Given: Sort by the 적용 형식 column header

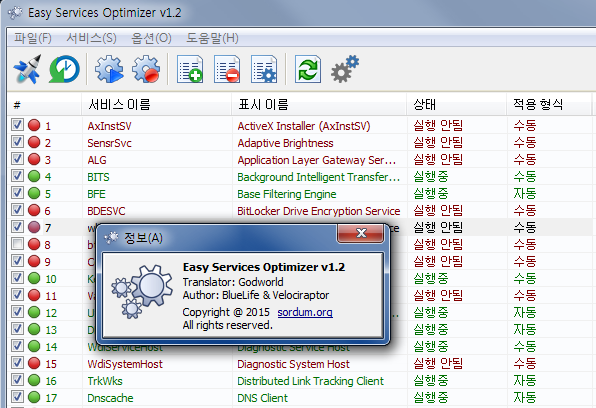Looking at the screenshot, I should click(549, 104).
